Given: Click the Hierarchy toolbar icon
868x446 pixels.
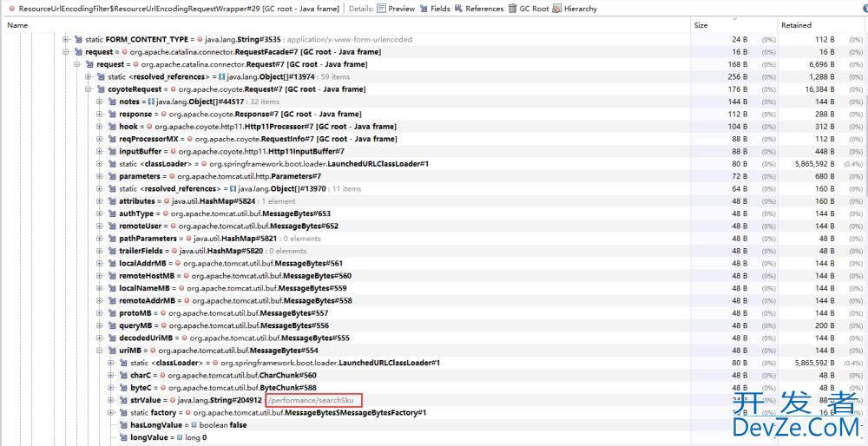Looking at the screenshot, I should click(x=557, y=9).
